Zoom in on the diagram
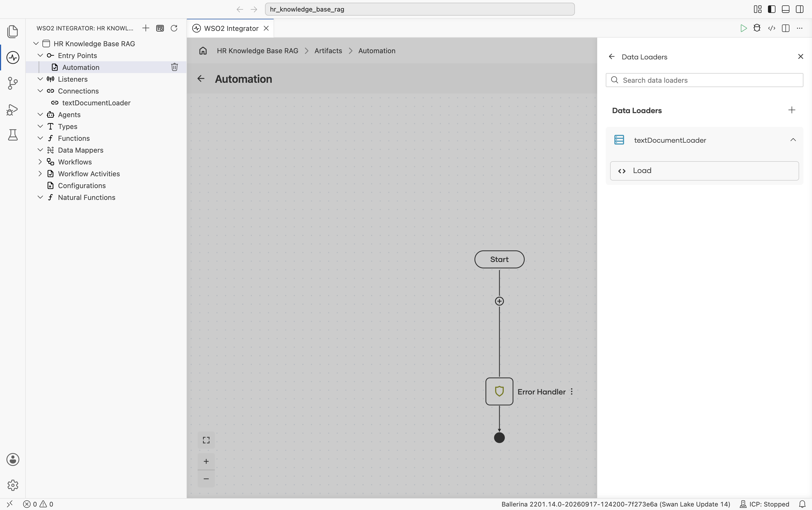Image resolution: width=812 pixels, height=510 pixels. [206, 461]
